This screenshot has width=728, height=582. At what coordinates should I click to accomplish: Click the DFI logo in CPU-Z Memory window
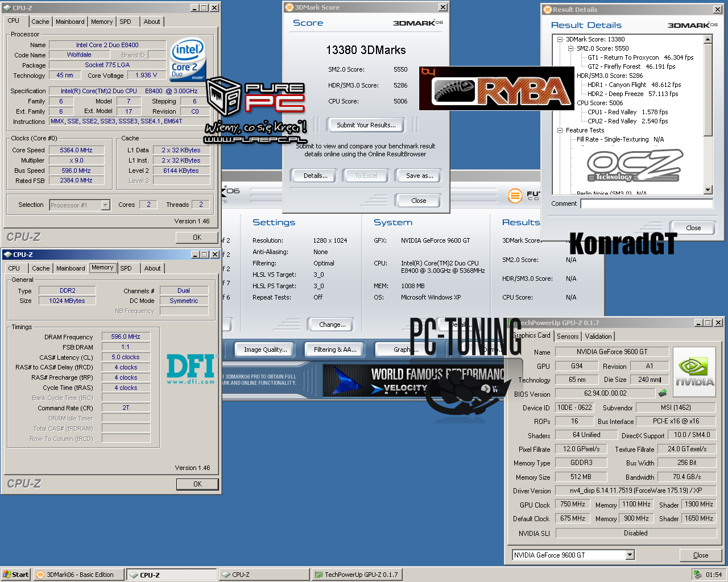point(192,368)
